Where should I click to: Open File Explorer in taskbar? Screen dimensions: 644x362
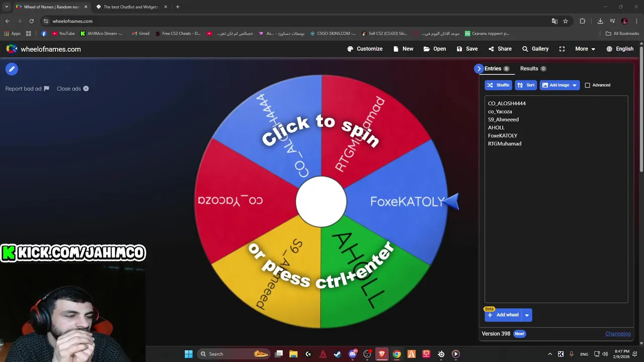click(x=293, y=354)
